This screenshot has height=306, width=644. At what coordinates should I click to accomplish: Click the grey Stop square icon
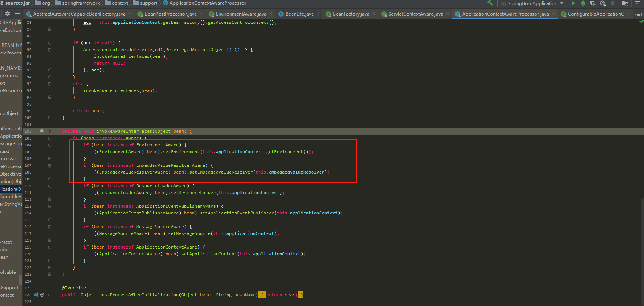click(x=613, y=3)
